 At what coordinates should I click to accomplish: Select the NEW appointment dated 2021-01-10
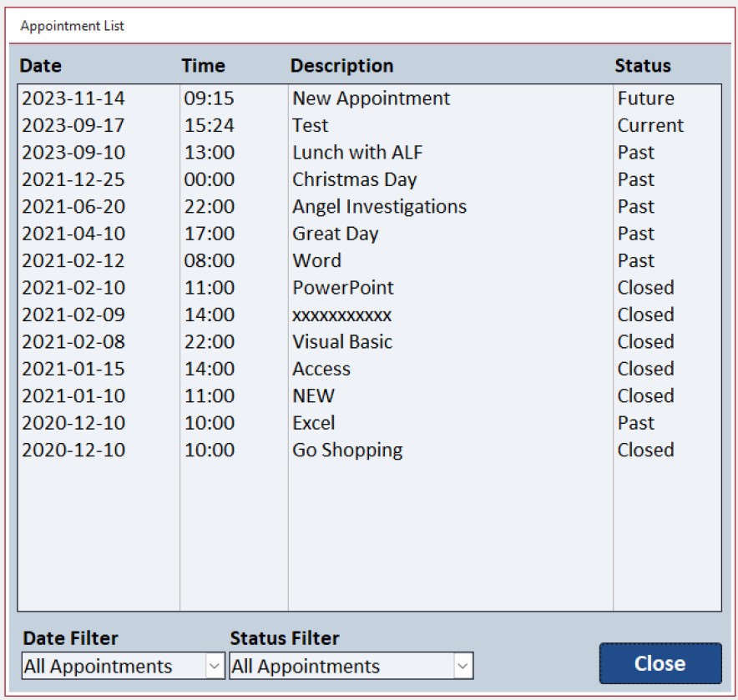(x=313, y=395)
